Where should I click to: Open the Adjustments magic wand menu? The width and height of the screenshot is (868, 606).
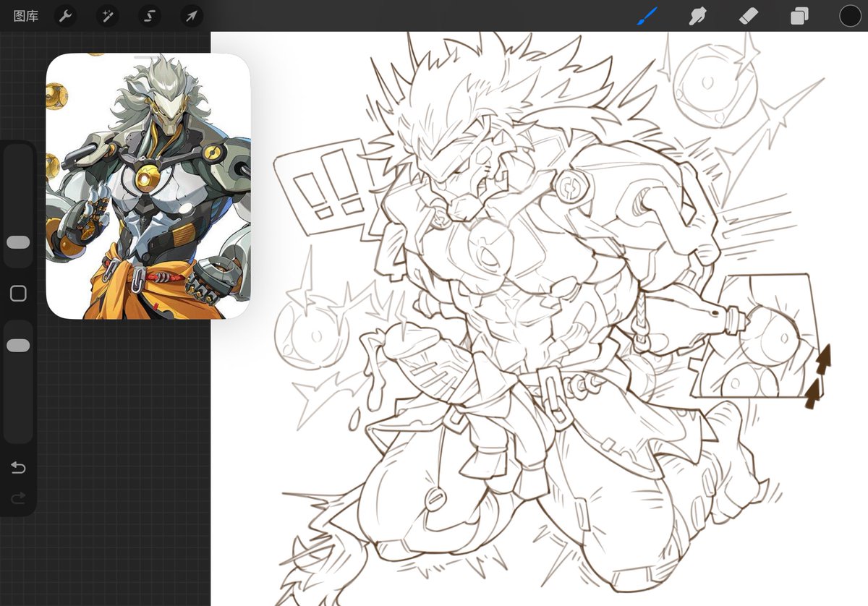point(107,16)
